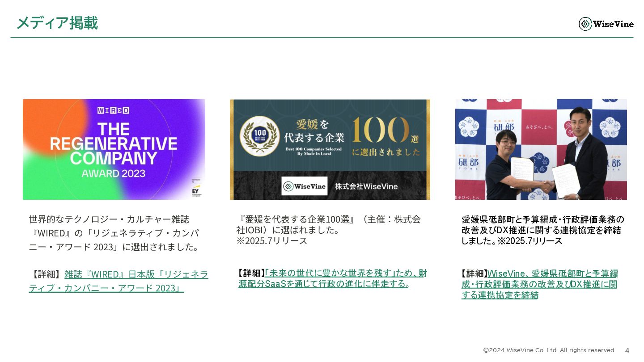Click the WiseVine logo in header
The image size is (644, 362).
[606, 24]
